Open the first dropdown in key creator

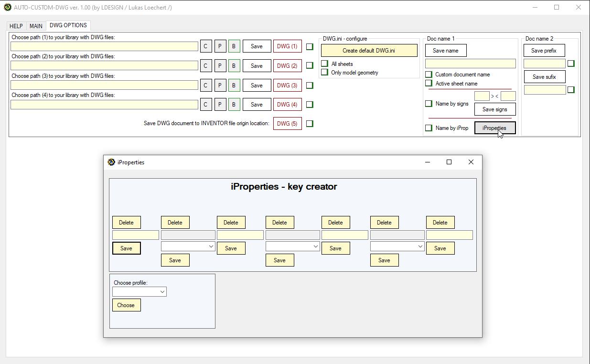pos(188,246)
